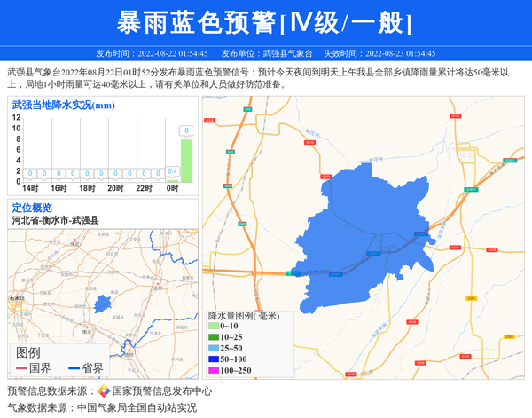Image resolution: width=532 pixels, height=418 pixels.
Task: Click the warning description paragraph
Action: point(258,78)
